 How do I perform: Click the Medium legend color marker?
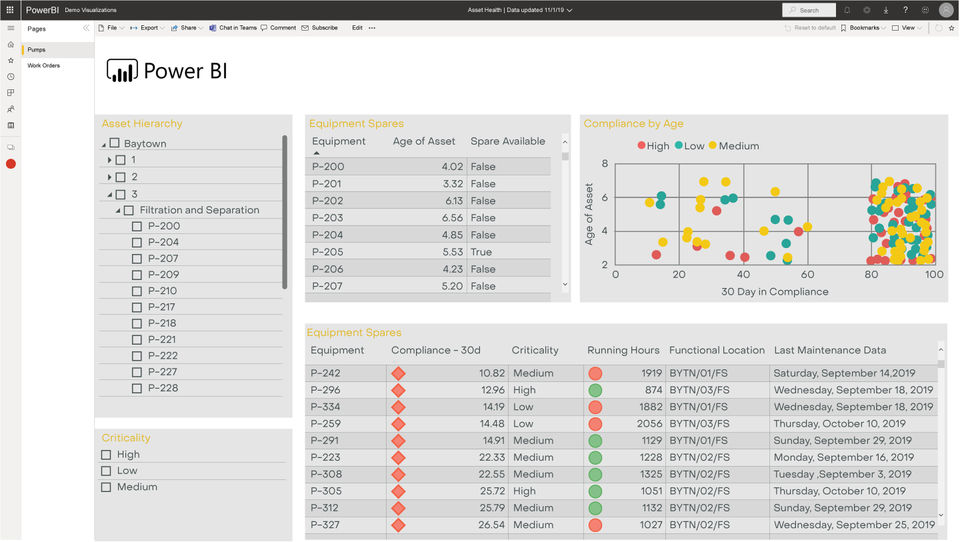pos(713,146)
